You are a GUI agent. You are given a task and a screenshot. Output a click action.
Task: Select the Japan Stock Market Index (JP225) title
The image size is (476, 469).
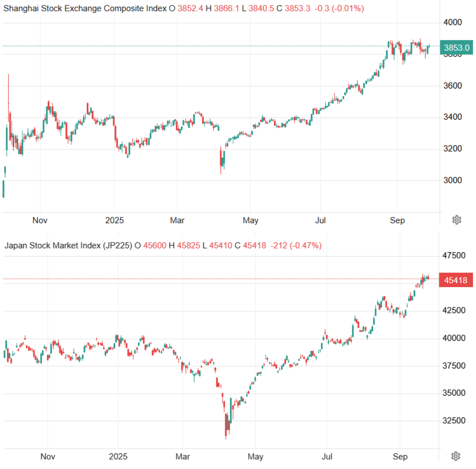68,246
